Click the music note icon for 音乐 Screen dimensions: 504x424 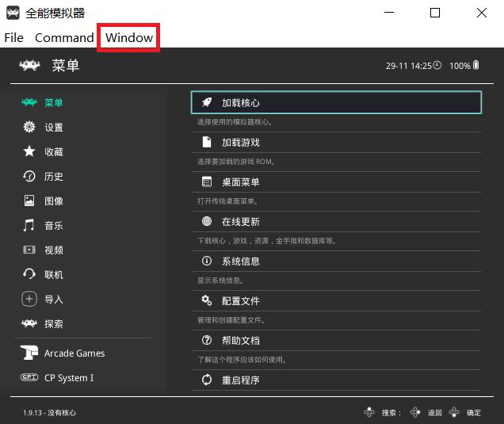(x=29, y=225)
